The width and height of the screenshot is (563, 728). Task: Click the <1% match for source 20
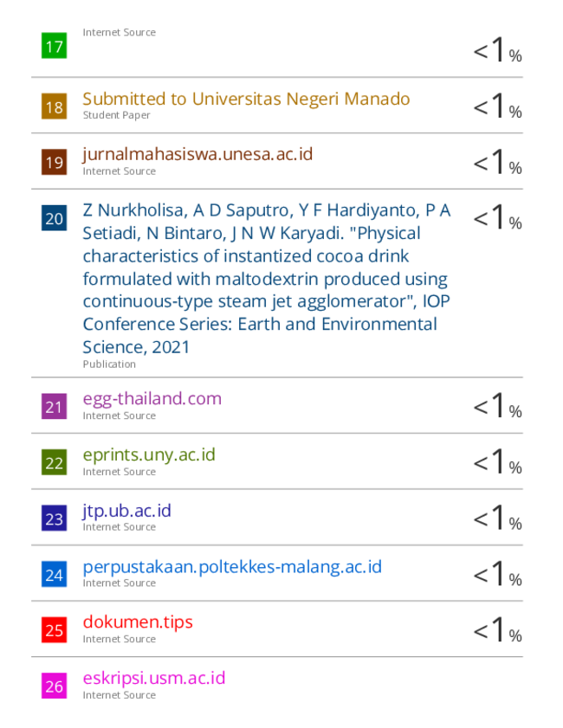coord(497,217)
